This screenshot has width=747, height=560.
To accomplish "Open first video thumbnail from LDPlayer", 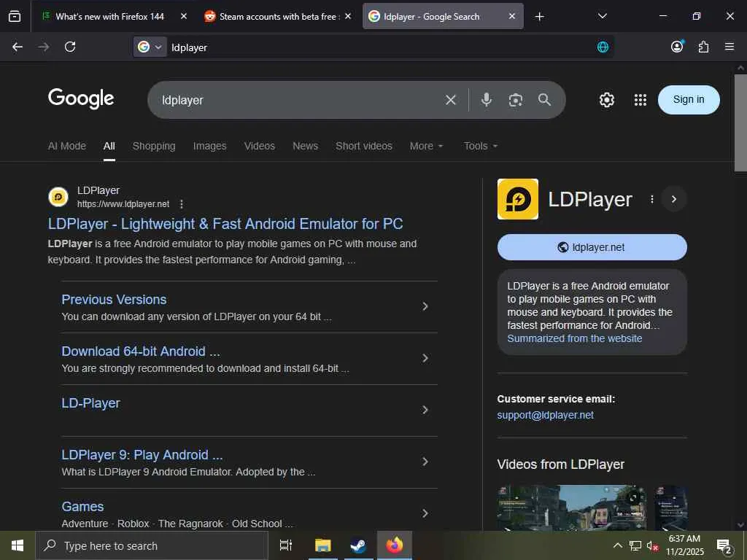I will (572, 507).
